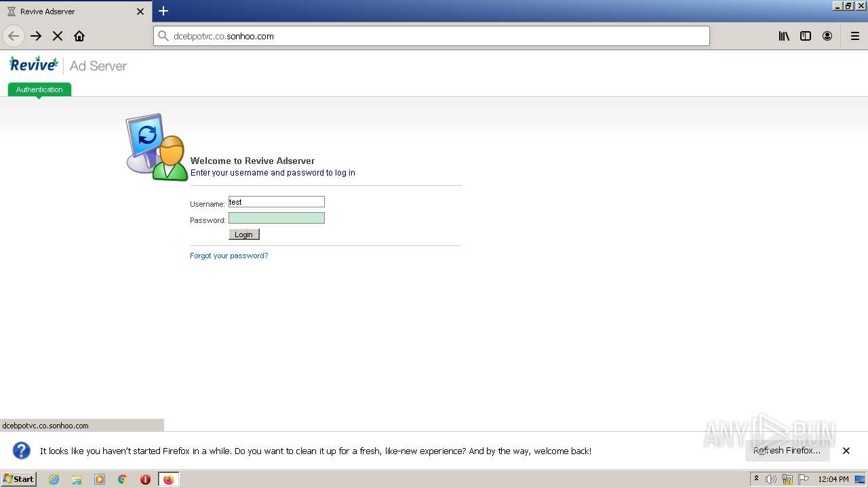Open the volume speaker tray icon
The image size is (868, 488).
pos(771,479)
